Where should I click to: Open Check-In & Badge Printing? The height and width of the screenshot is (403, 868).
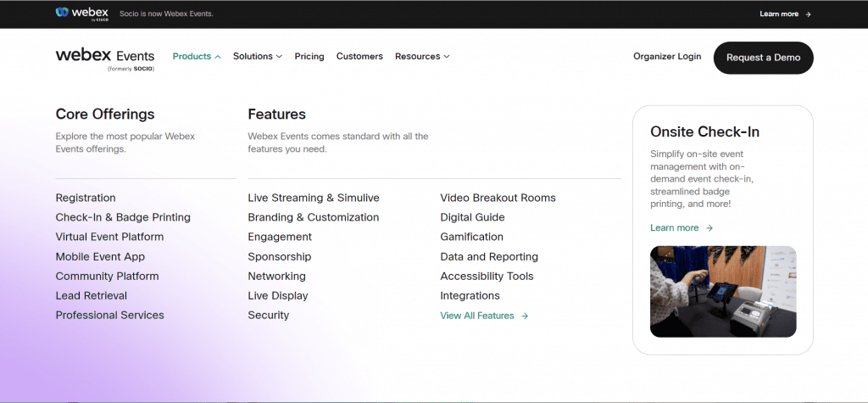pyautogui.click(x=123, y=217)
